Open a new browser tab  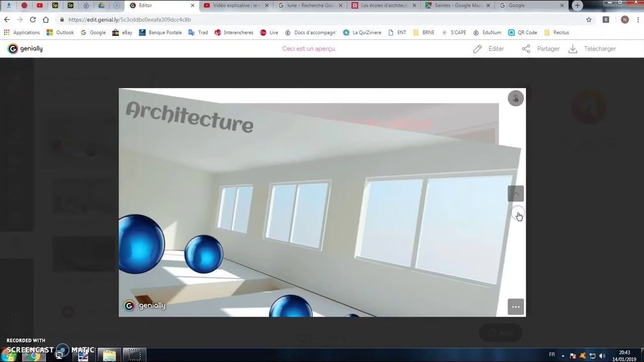577,6
